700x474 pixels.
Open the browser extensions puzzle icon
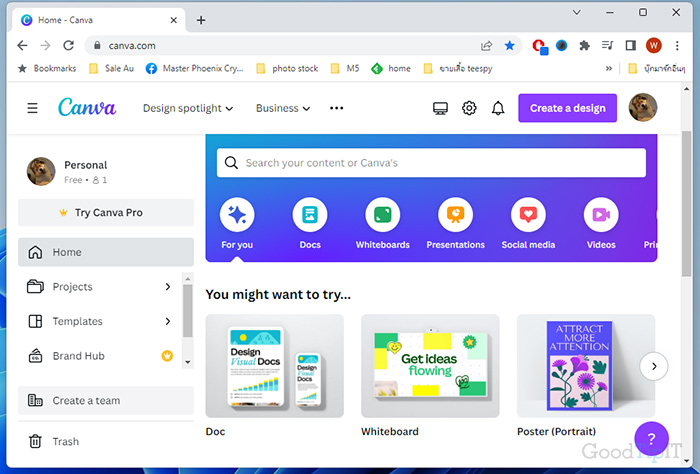tap(584, 46)
